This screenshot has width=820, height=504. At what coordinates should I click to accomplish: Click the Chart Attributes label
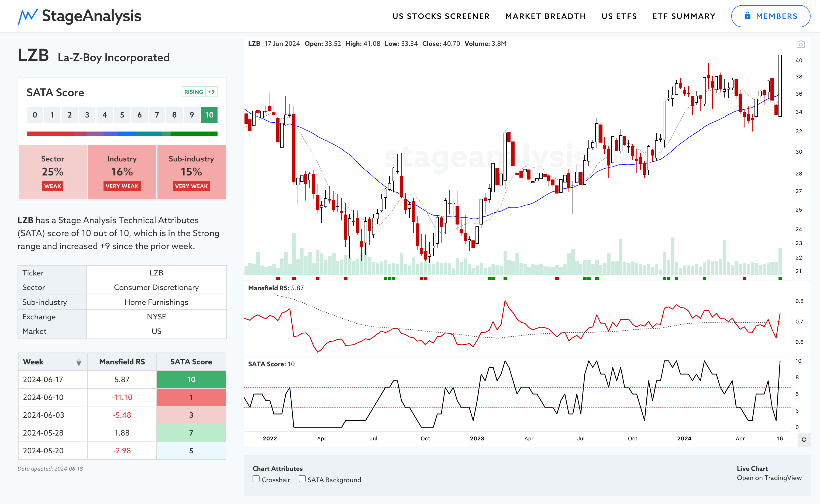click(278, 468)
